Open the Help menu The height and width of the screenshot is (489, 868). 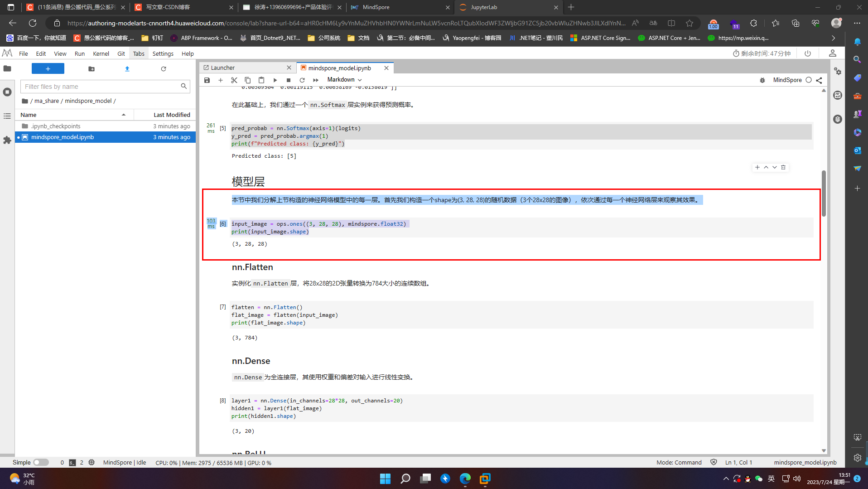pyautogui.click(x=188, y=53)
